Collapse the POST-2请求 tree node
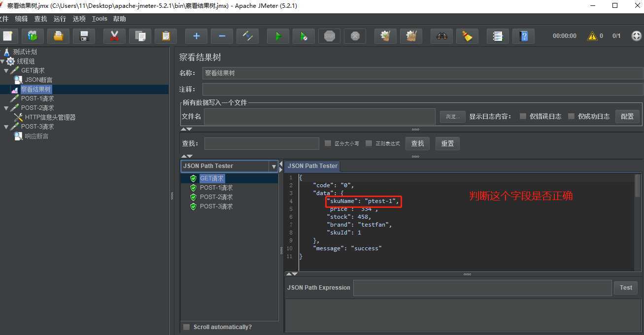 6,108
